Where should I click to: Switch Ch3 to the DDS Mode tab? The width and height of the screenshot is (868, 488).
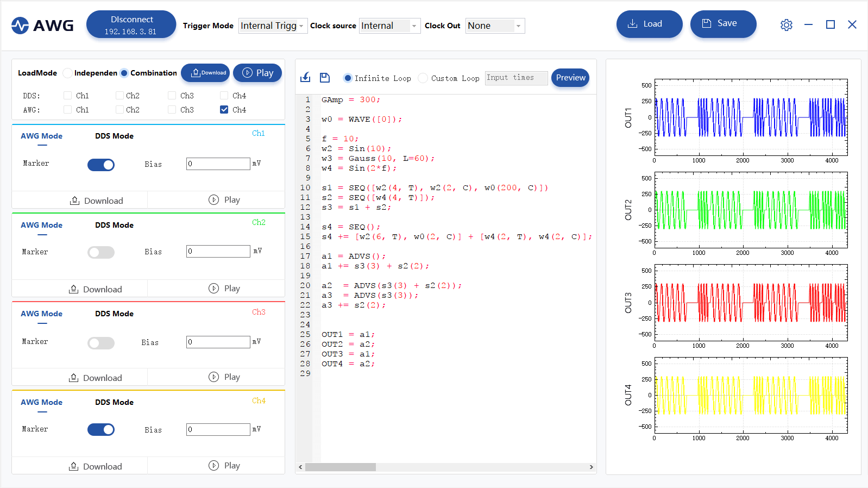click(114, 314)
